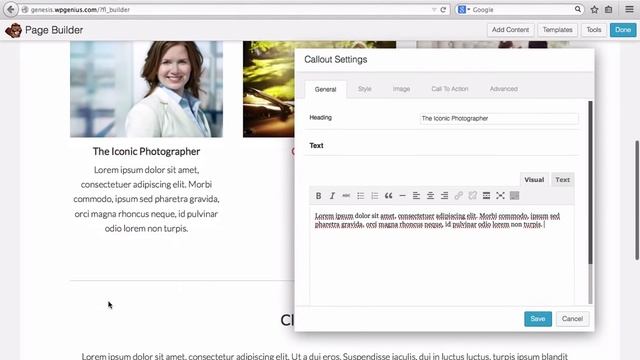This screenshot has height=360, width=640.
Task: Insert horizontal line icon
Action: tap(402, 196)
